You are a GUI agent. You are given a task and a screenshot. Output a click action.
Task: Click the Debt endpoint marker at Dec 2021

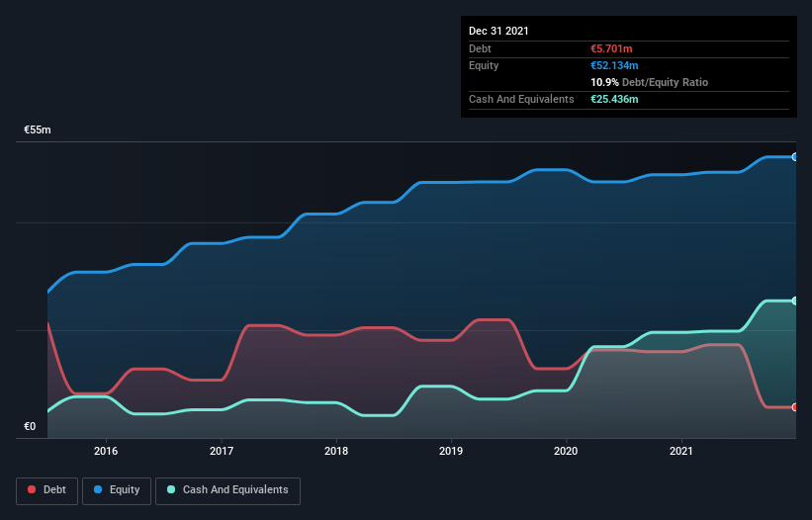coord(794,407)
